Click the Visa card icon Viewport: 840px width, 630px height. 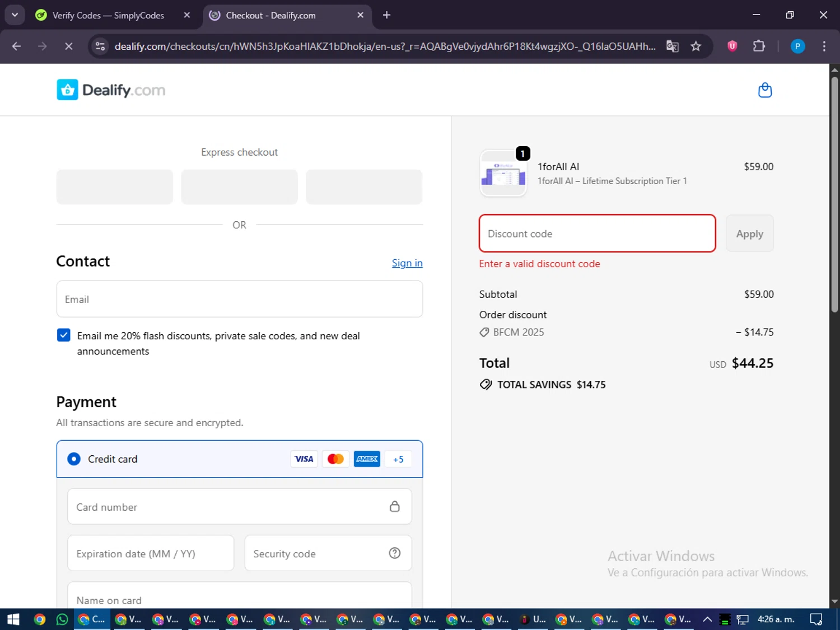tap(304, 459)
